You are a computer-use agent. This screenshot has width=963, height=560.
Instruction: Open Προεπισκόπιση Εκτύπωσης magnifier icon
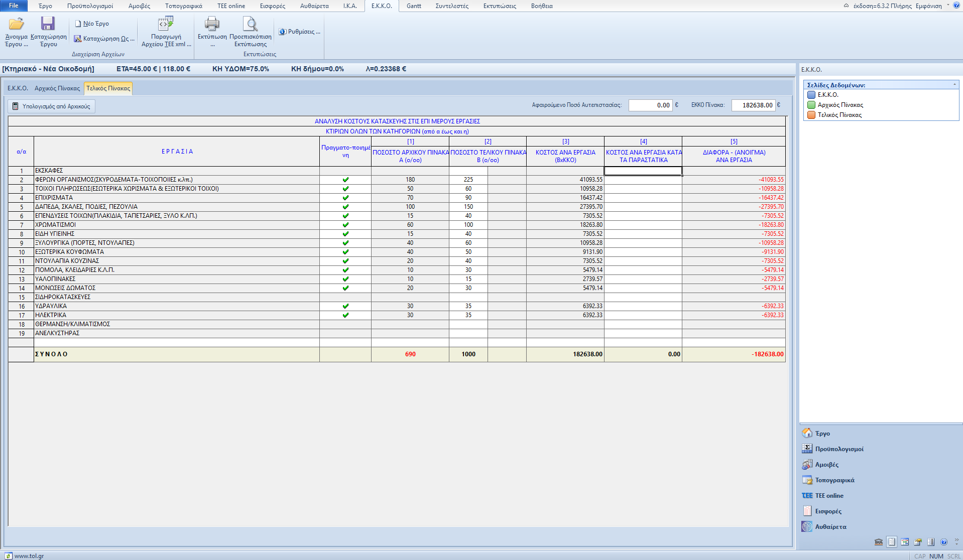coord(250,24)
